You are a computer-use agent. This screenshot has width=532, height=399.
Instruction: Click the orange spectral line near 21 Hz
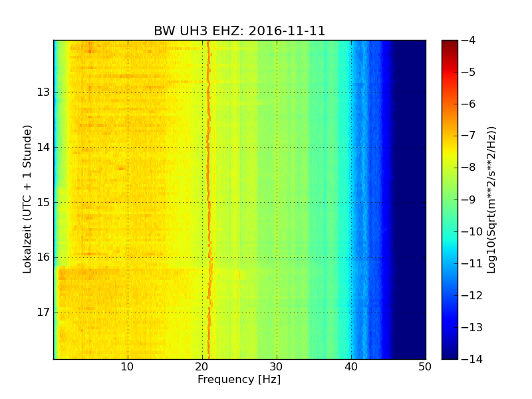(209, 199)
